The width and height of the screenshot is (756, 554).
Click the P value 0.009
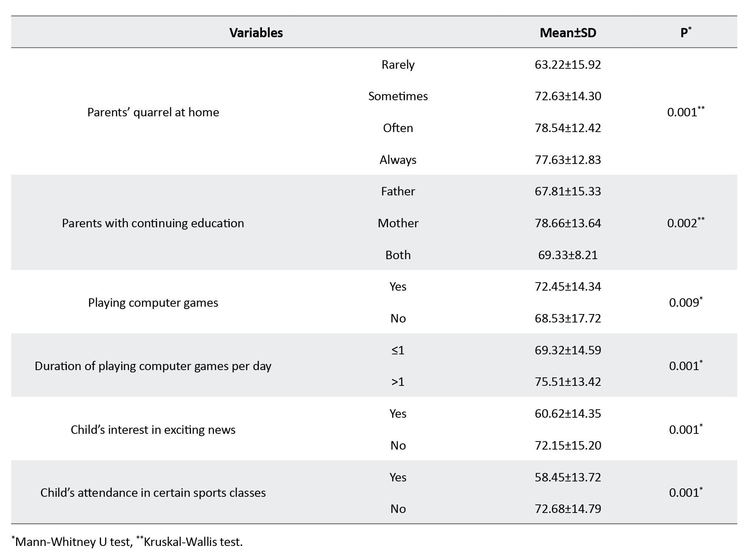(x=685, y=303)
